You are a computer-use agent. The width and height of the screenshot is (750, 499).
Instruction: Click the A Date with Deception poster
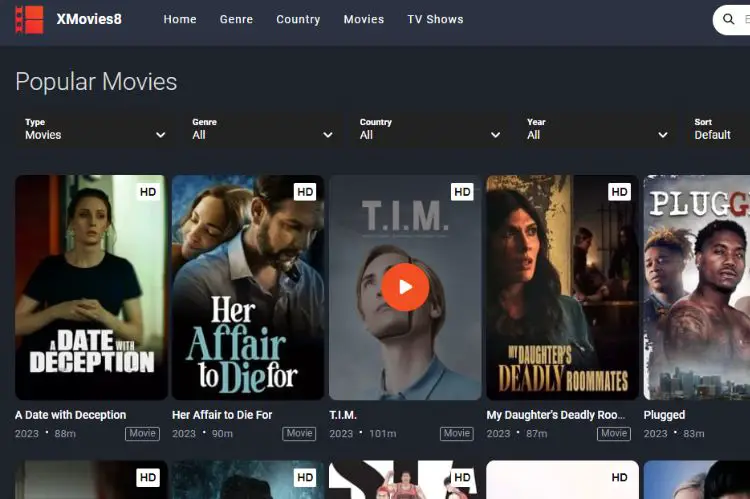click(x=91, y=287)
